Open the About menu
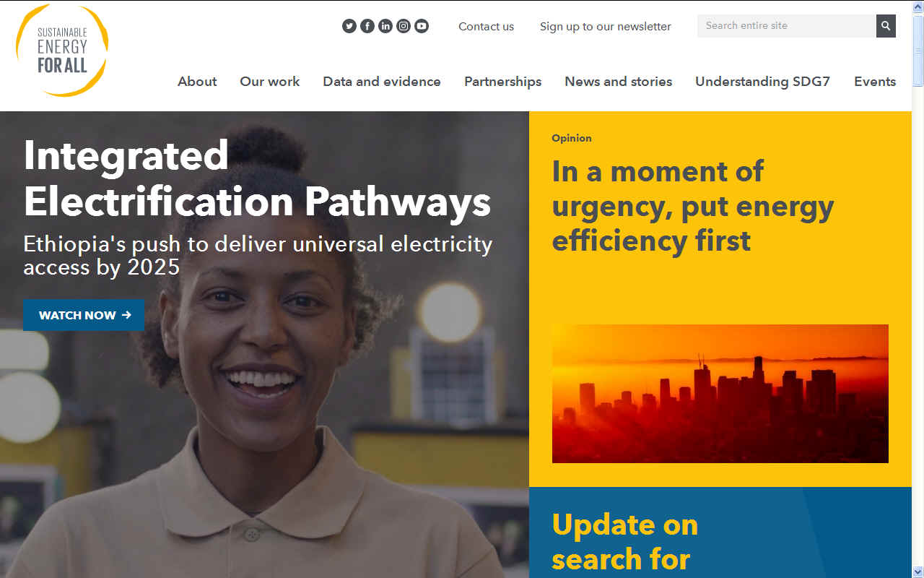This screenshot has height=578, width=924. (x=197, y=82)
